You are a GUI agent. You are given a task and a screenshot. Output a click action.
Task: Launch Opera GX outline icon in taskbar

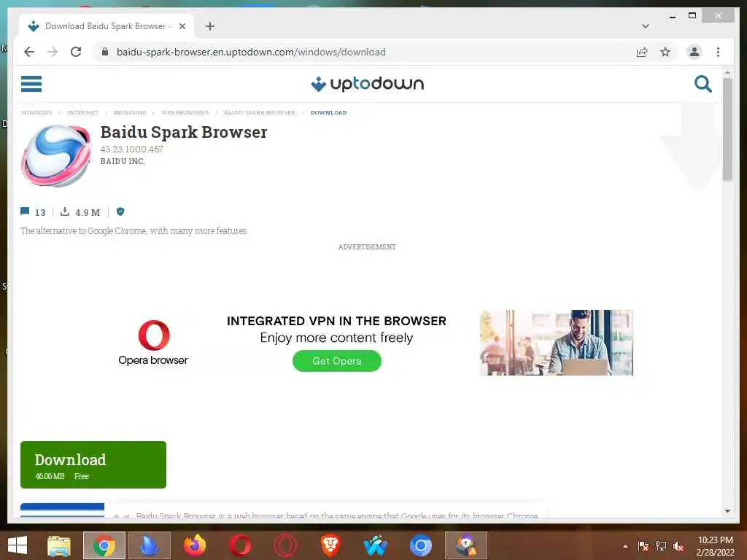285,545
